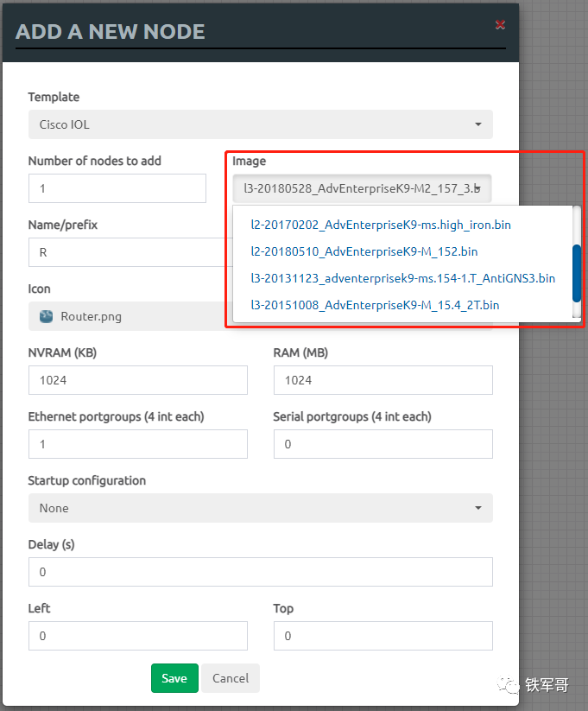588x711 pixels.
Task: Click the Delay (s) input field
Action: [x=260, y=572]
